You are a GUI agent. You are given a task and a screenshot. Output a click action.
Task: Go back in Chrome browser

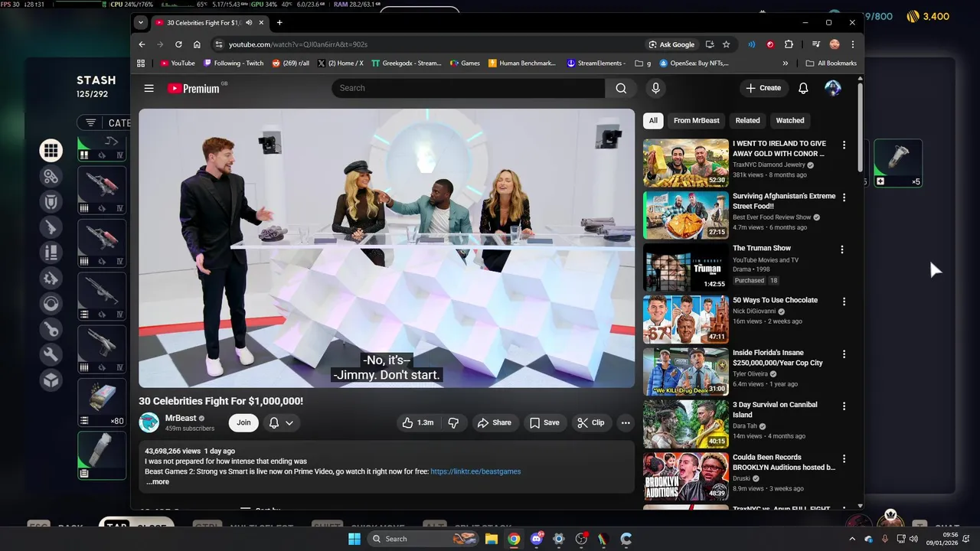142,44
